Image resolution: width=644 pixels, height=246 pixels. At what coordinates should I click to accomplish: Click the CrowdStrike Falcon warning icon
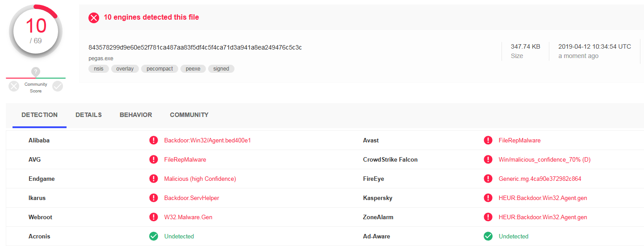point(488,159)
